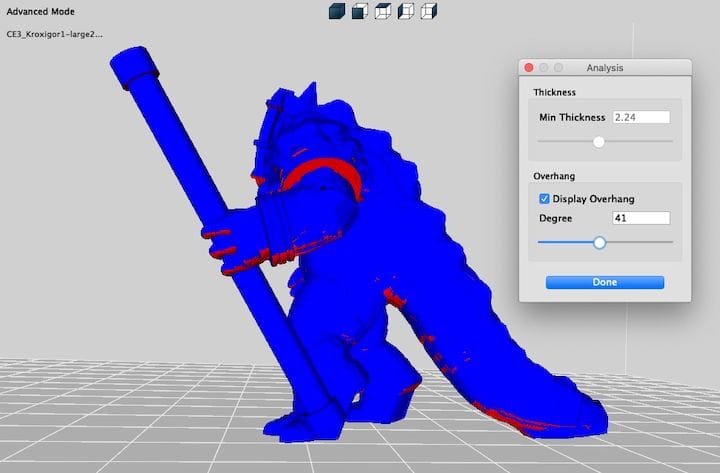
Task: Uncheck the Display Overhang checkbox
Action: pyautogui.click(x=544, y=198)
